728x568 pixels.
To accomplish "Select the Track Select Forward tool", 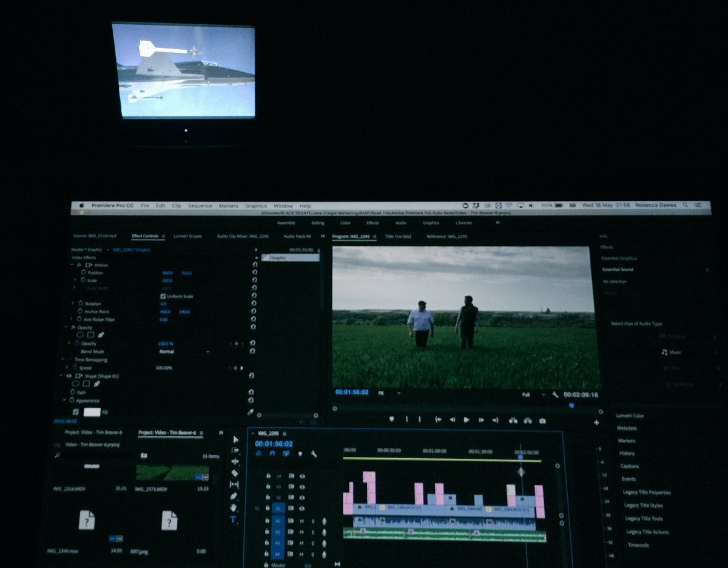I will pyautogui.click(x=236, y=451).
